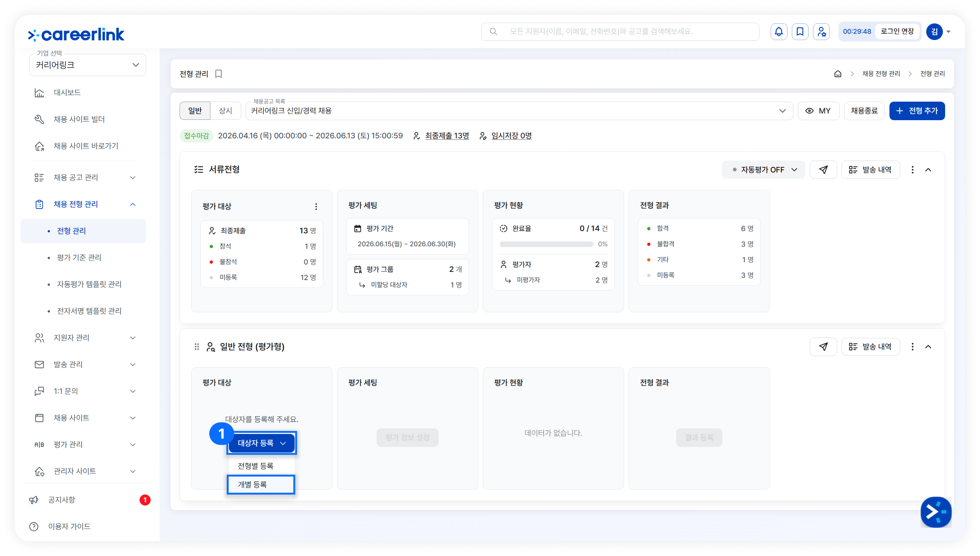Open 채용 사이트 바로가기 in sidebar
980x556 pixels.
tap(84, 146)
